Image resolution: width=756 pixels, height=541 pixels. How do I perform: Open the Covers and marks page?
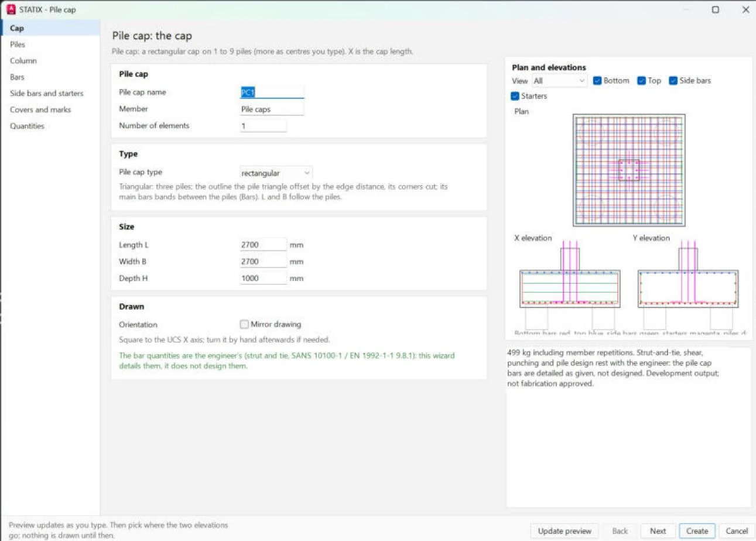50,110
